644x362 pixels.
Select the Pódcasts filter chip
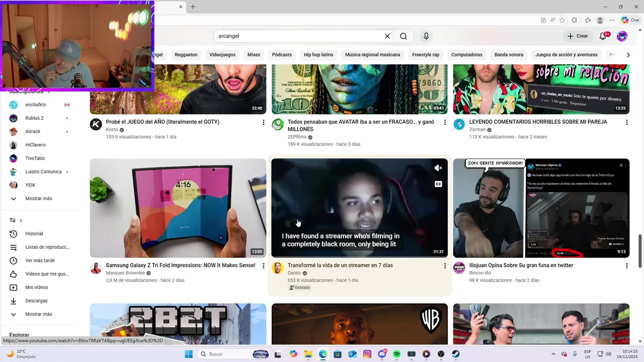(x=282, y=55)
